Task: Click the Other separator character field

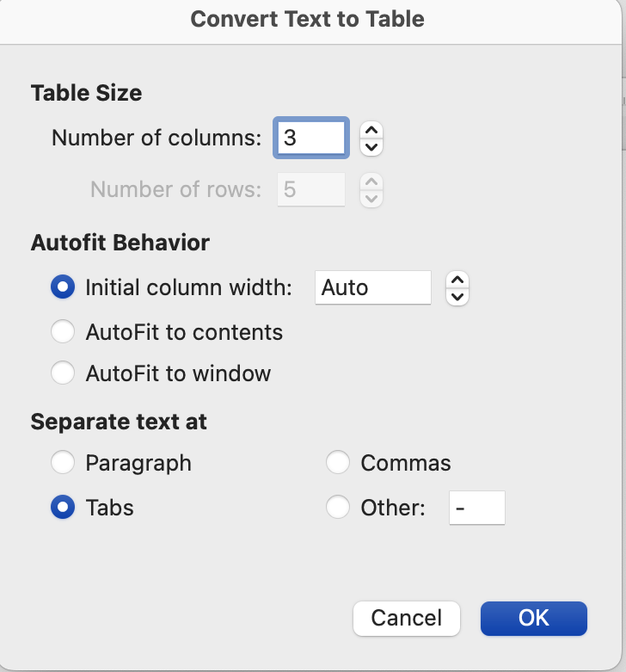Action: coord(477,508)
